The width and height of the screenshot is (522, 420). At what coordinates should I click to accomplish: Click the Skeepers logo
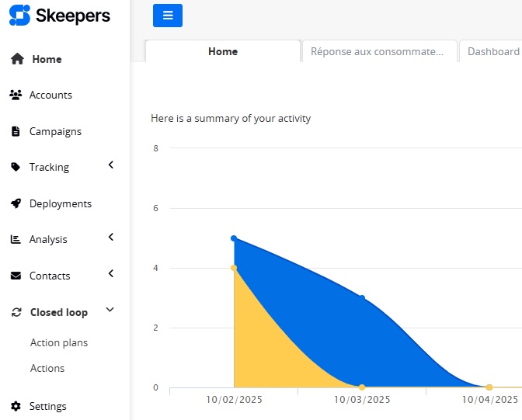(60, 16)
